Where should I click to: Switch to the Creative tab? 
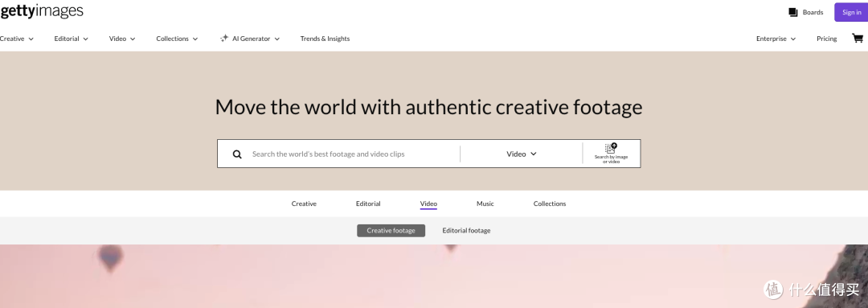coord(304,203)
